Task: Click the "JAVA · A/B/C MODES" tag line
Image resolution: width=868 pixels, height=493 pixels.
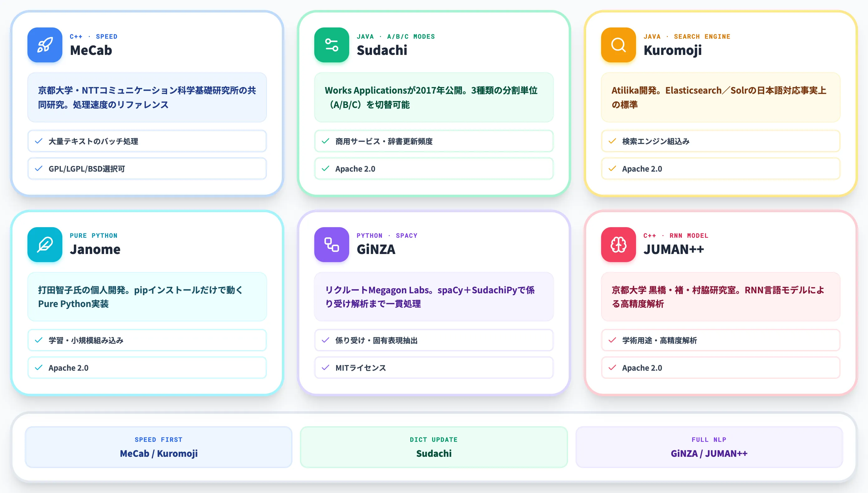Action: coord(396,37)
